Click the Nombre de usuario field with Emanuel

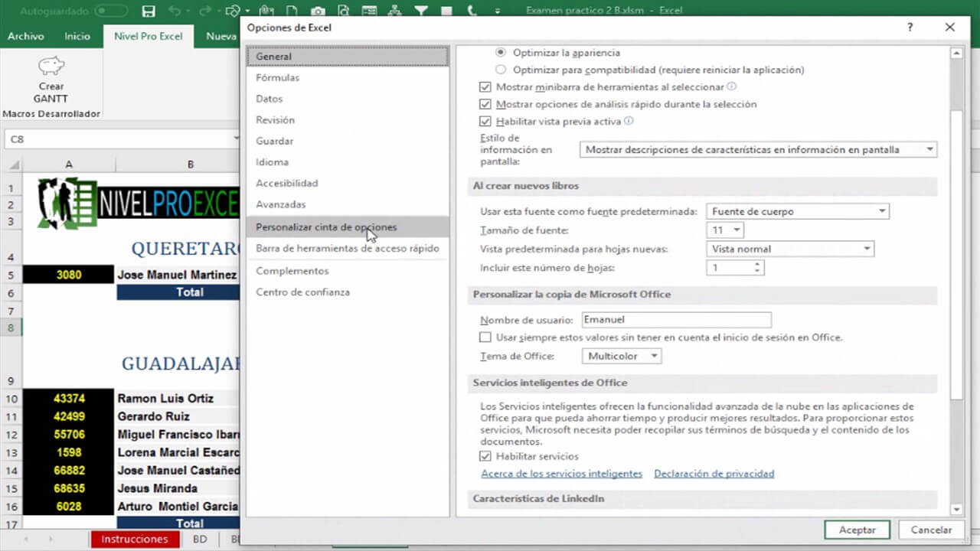[676, 320]
